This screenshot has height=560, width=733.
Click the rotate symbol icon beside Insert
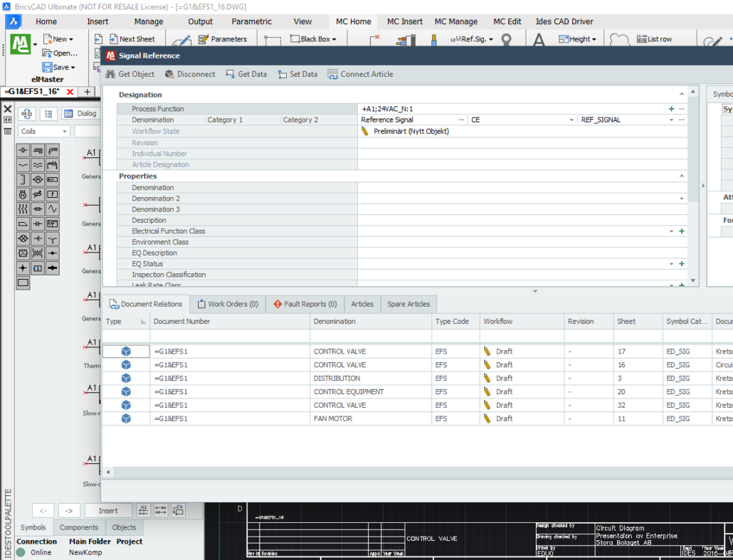[178, 510]
